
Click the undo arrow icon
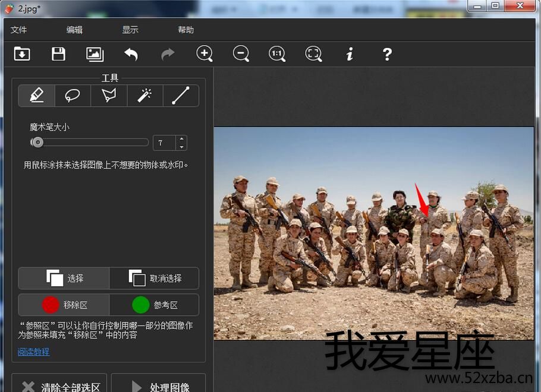pos(131,54)
